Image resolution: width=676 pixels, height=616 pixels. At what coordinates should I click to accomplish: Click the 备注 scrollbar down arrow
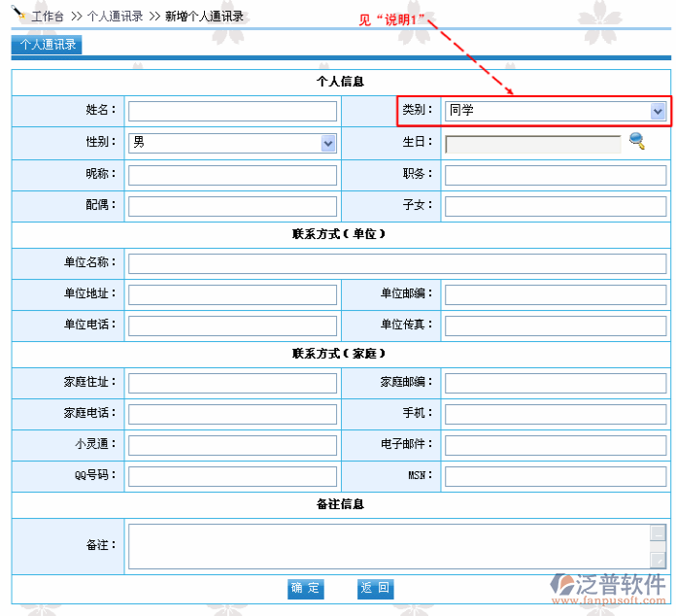[x=658, y=560]
